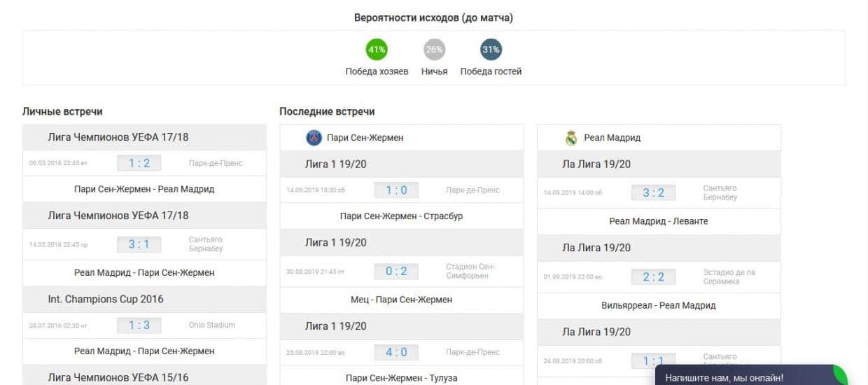Open 'Мец - Пари Сен-Жермен' match link

coord(401,300)
